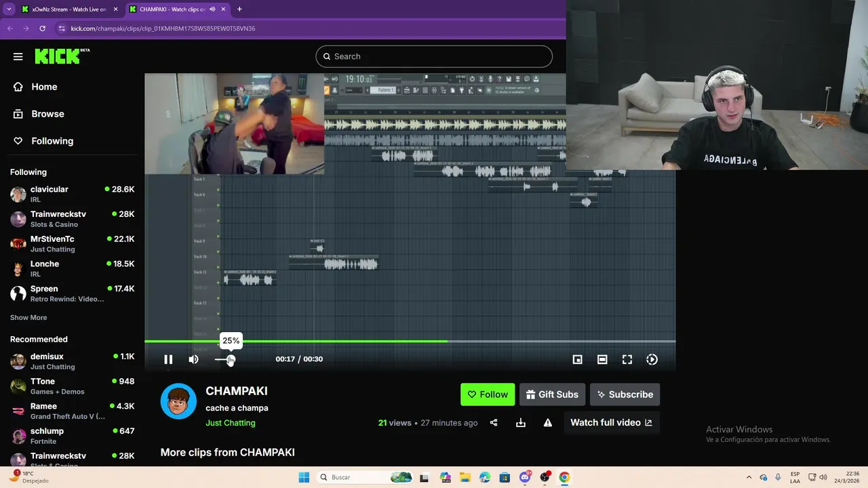868x488 pixels.
Task: Share the clip using the share icon
Action: [494, 423]
